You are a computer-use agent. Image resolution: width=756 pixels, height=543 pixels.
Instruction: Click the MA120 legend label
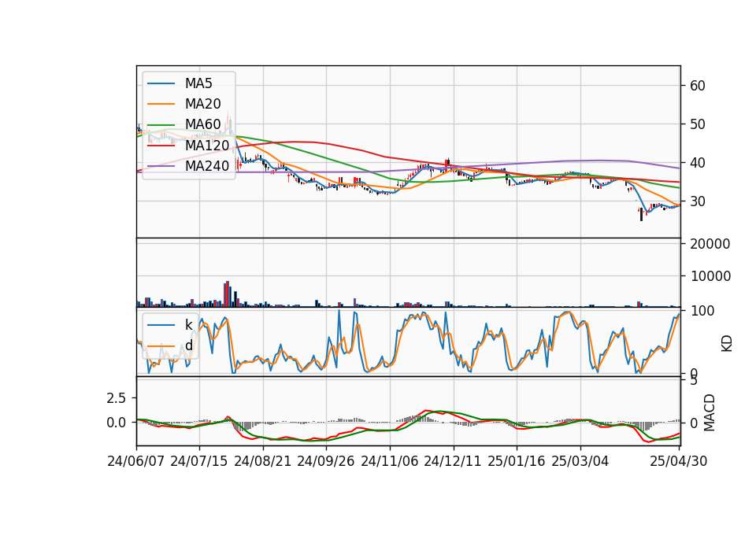tap(207, 145)
